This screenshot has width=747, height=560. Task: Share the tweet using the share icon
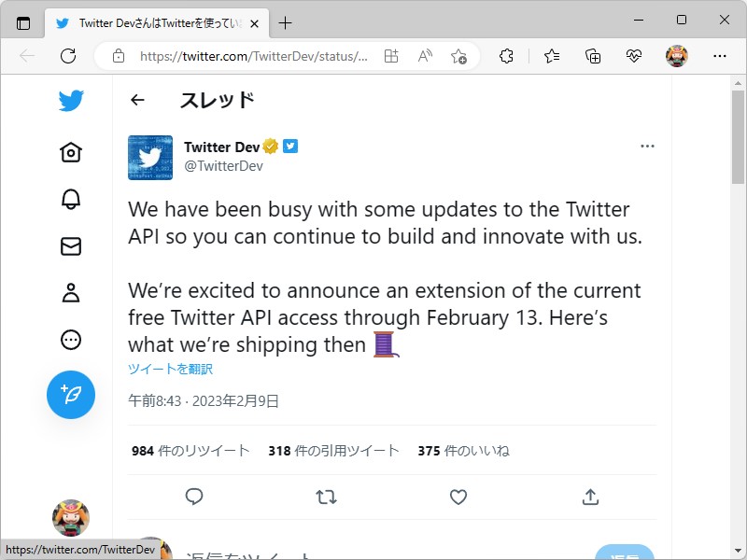pos(590,497)
